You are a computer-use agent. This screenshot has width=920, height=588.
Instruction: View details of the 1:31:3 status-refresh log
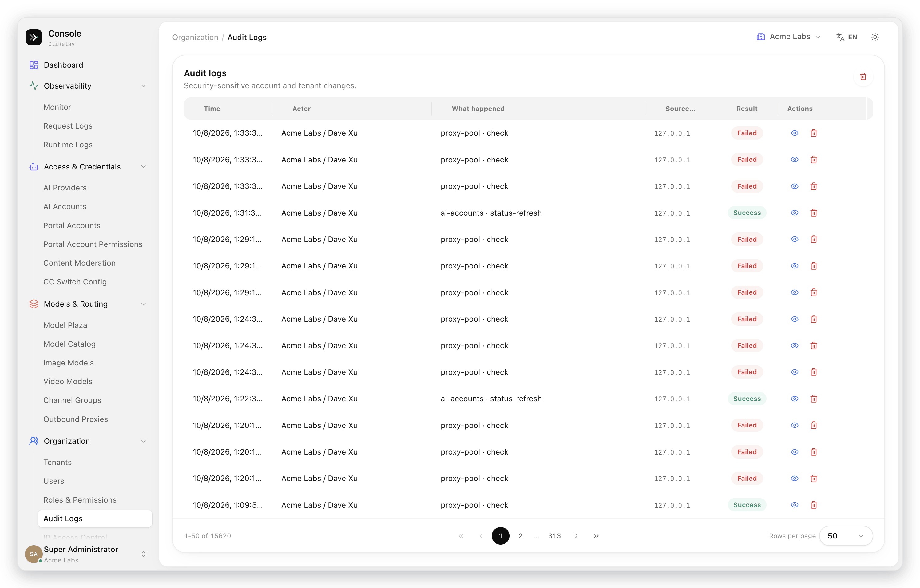click(795, 213)
